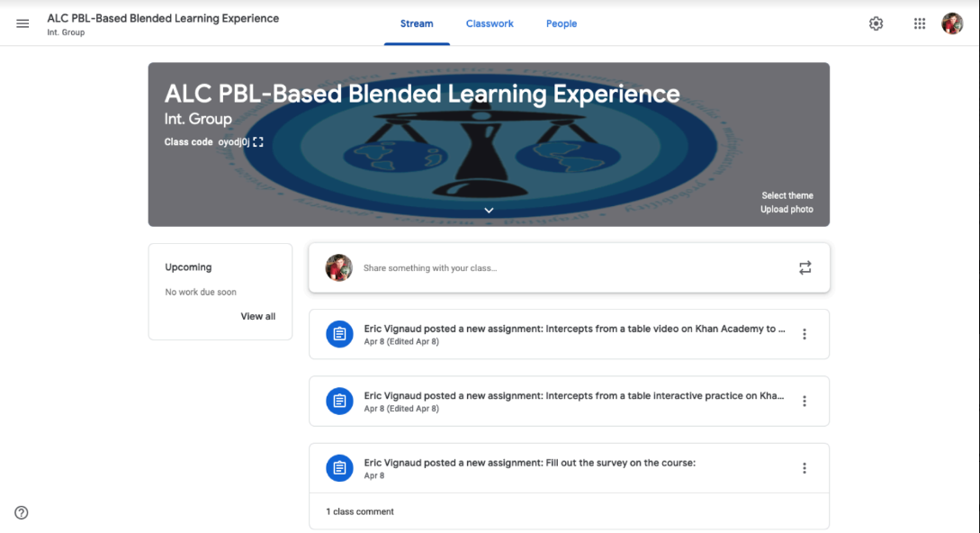Open class settings gear
This screenshot has width=980, height=533.
click(x=876, y=23)
